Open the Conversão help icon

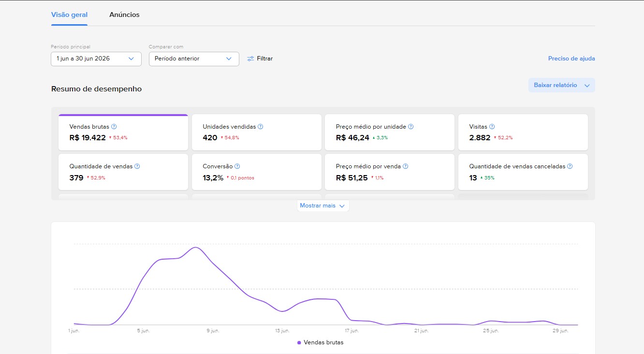click(x=237, y=166)
